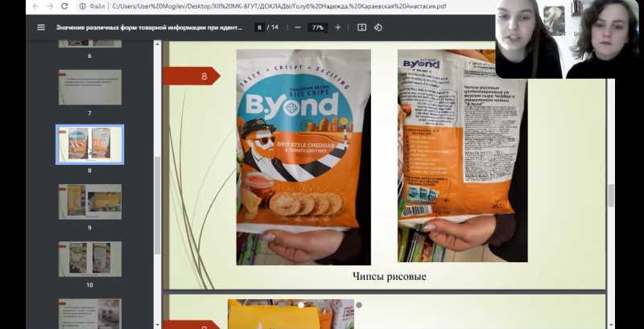
Task: Go back with the browser back arrow
Action: pos(35,6)
